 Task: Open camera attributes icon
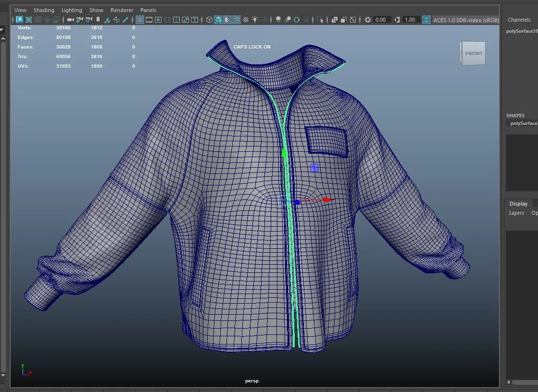[89, 20]
